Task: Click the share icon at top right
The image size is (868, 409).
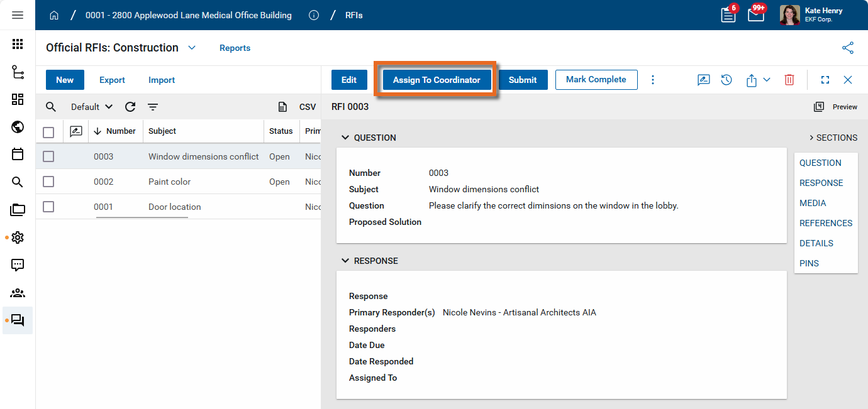Action: (848, 48)
